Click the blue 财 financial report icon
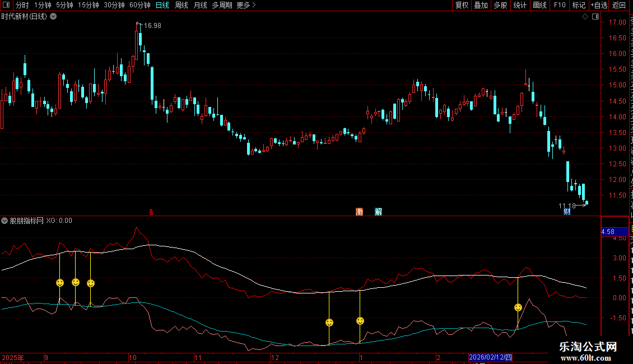633x364 pixels. point(567,212)
